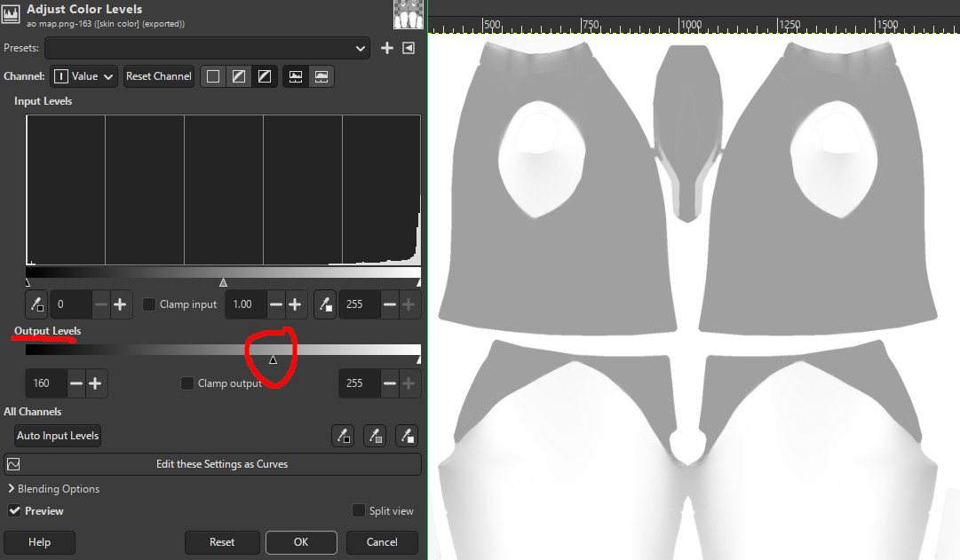Click the perceptual mode icon button

265,76
